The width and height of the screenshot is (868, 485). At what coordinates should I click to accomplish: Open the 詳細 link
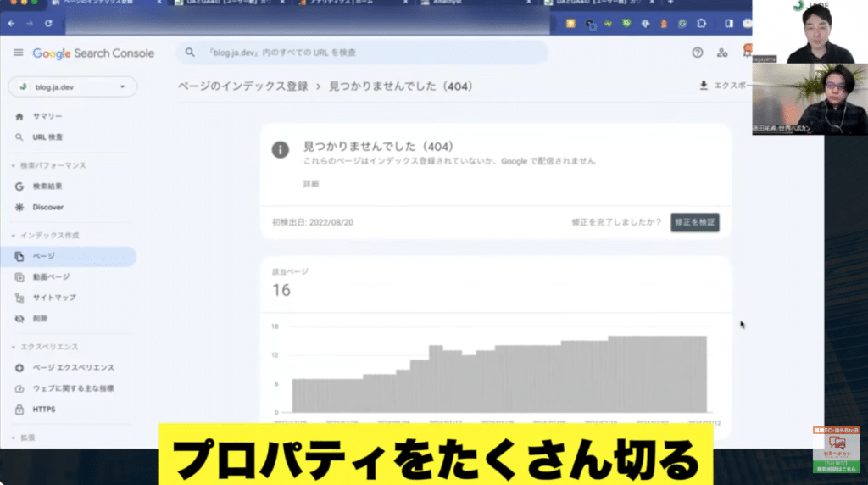click(311, 184)
